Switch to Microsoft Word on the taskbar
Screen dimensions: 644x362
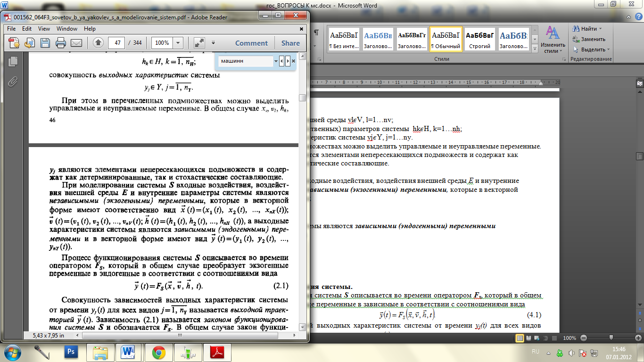click(x=129, y=352)
